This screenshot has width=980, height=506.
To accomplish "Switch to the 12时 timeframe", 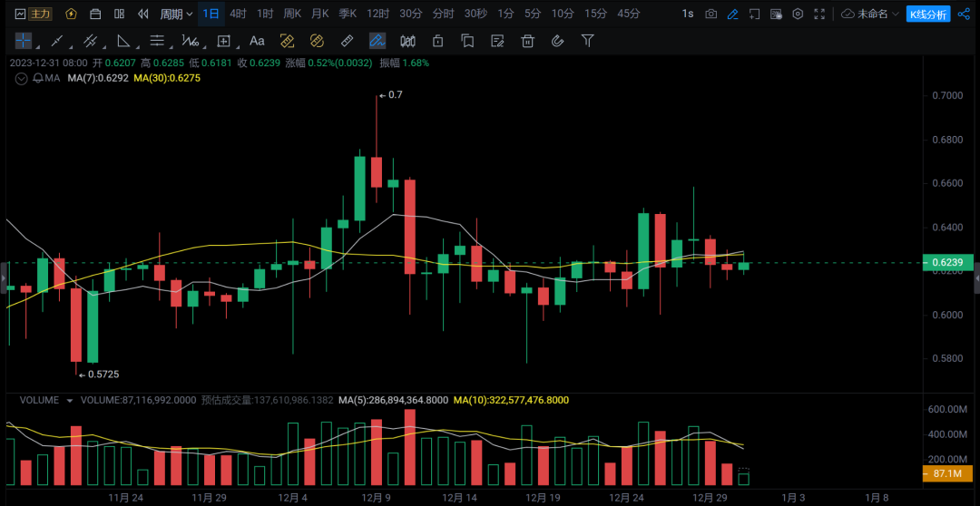I will [378, 14].
